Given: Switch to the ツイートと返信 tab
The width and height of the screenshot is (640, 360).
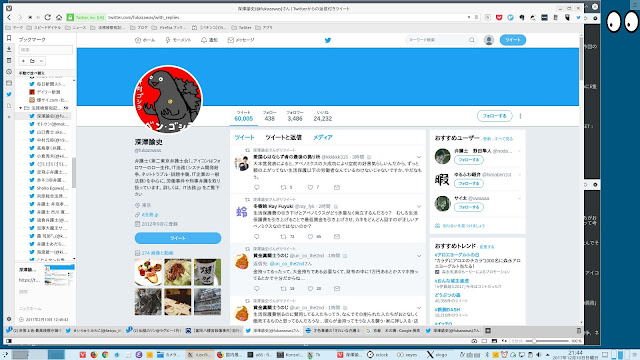Looking at the screenshot, I should pos(283,138).
